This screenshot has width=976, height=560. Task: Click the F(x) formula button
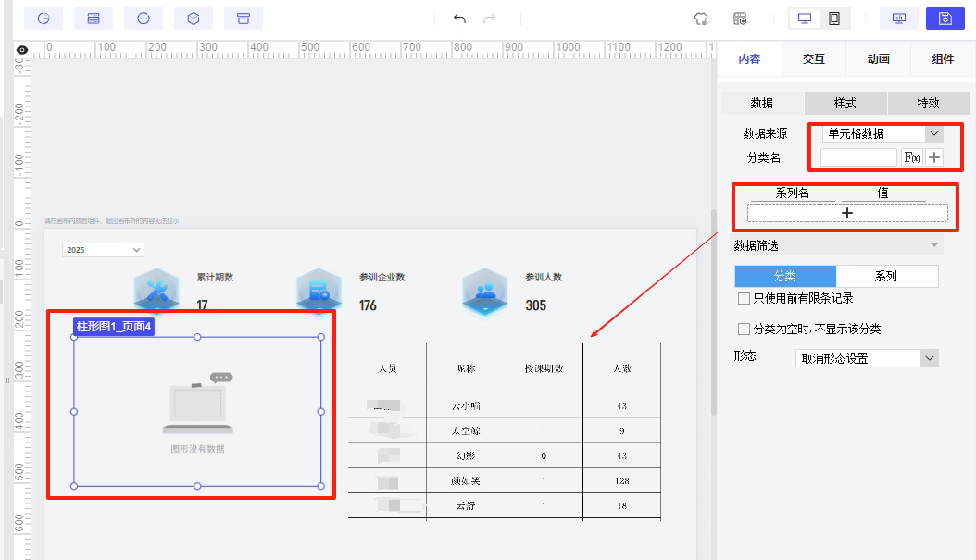click(x=912, y=157)
